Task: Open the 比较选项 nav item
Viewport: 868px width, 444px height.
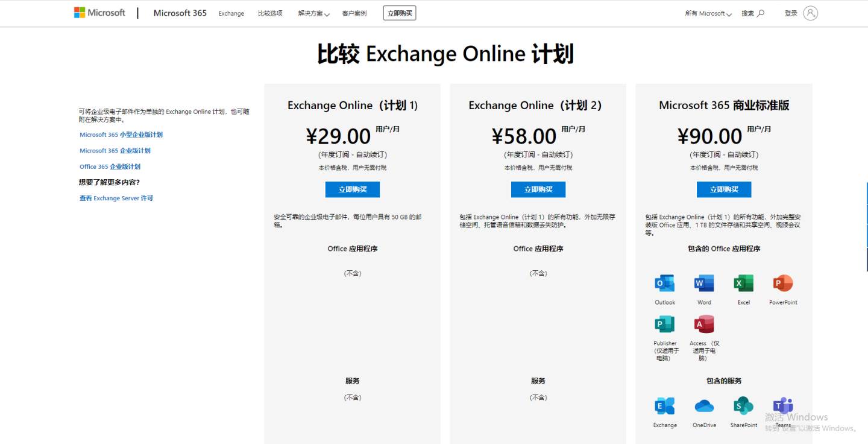Action: click(270, 13)
